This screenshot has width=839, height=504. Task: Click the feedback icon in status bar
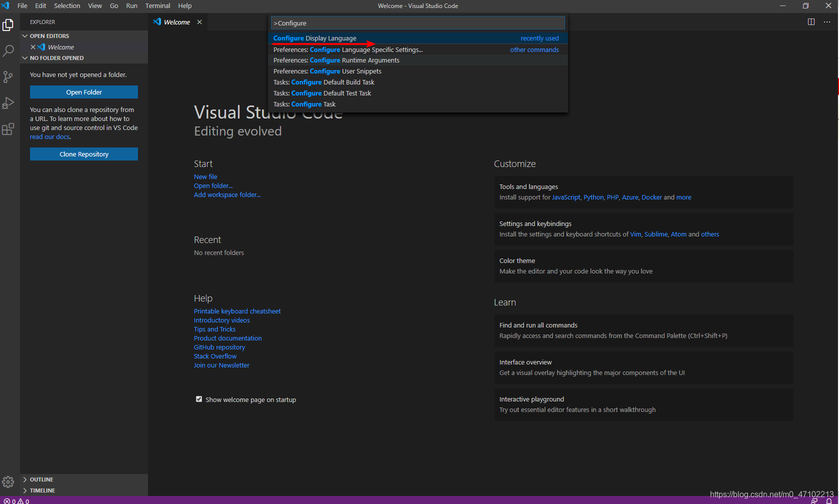(x=814, y=501)
